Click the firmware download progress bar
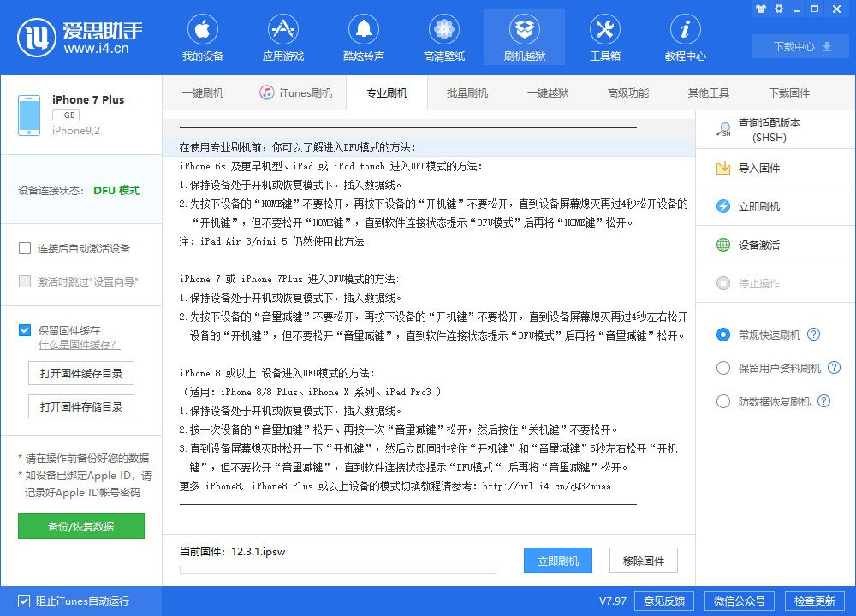 (337, 569)
